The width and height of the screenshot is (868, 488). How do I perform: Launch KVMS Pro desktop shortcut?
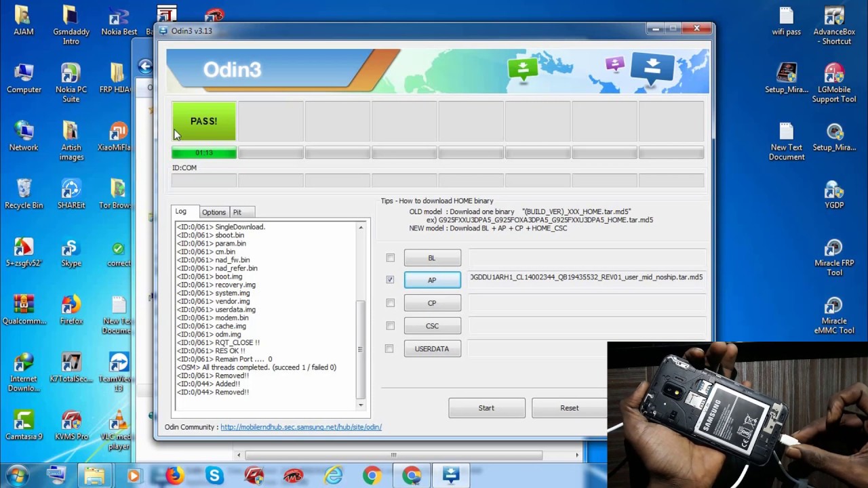coord(71,426)
